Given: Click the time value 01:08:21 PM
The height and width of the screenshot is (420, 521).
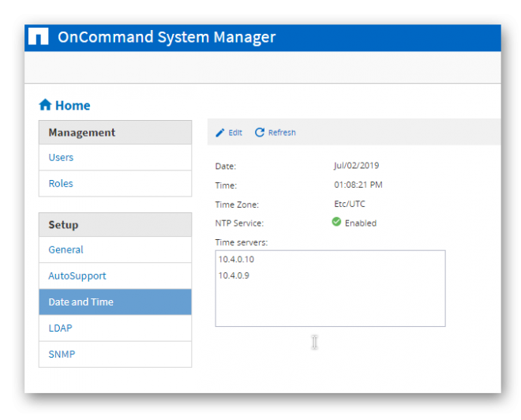Looking at the screenshot, I should point(358,185).
